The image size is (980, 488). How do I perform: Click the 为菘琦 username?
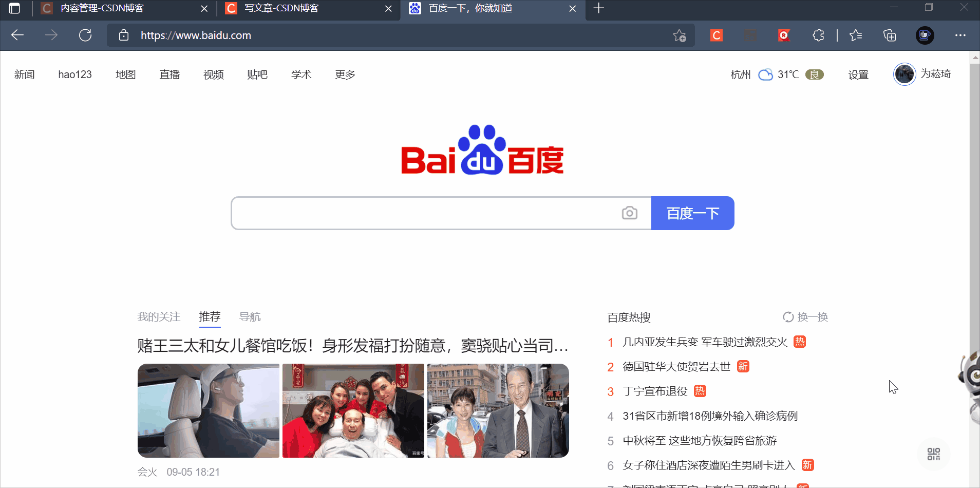point(935,74)
